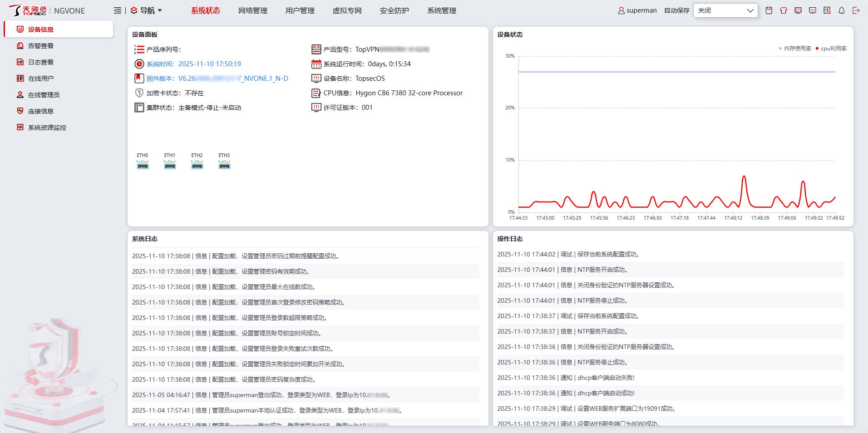This screenshot has height=433, width=868.
Task: Open the theme skin shirt icon
Action: (x=783, y=10)
